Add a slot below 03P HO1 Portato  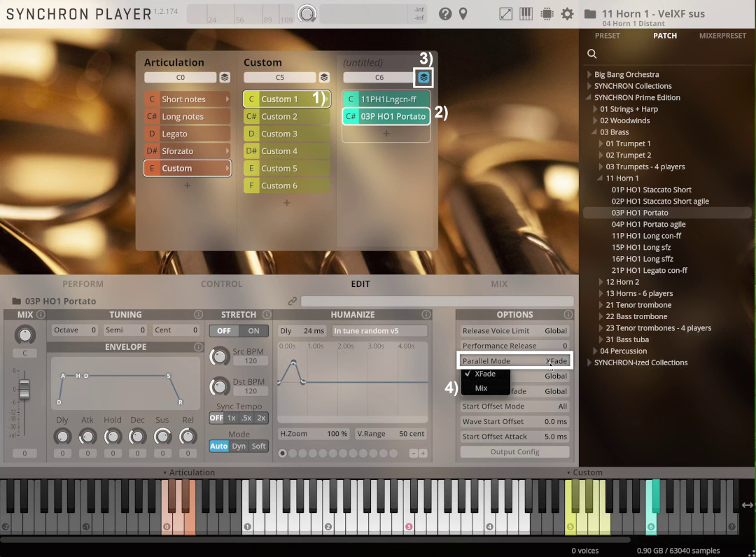386,134
